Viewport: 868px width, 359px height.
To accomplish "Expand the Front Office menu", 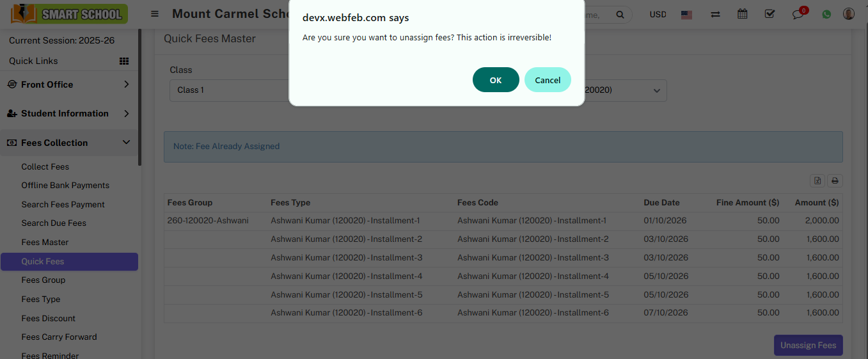I will [69, 84].
